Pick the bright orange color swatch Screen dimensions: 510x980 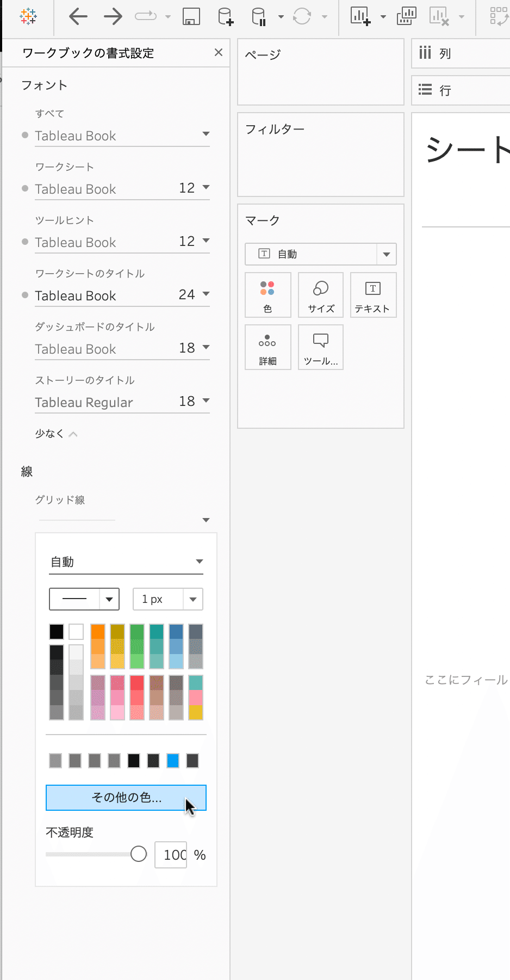pyautogui.click(x=98, y=632)
